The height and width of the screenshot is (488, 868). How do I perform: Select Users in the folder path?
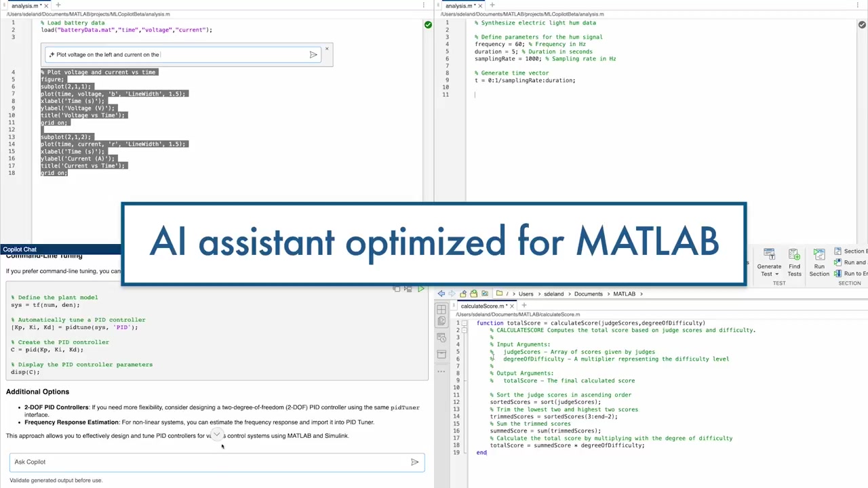[526, 294]
